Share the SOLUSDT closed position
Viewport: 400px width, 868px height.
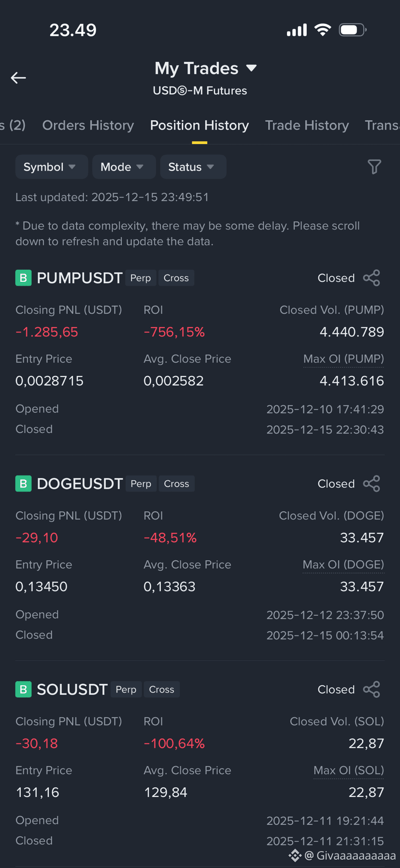tap(371, 690)
